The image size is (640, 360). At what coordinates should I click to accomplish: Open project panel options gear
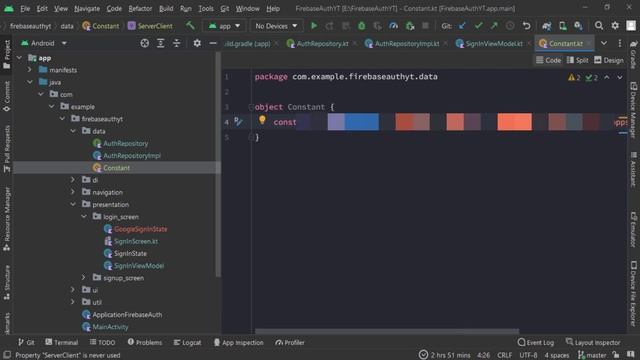pyautogui.click(x=197, y=43)
